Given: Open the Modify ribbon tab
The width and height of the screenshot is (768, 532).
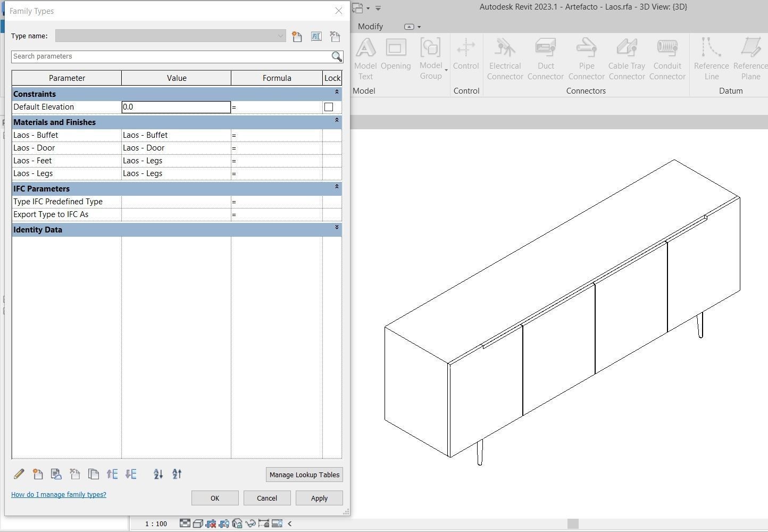Looking at the screenshot, I should click(370, 27).
